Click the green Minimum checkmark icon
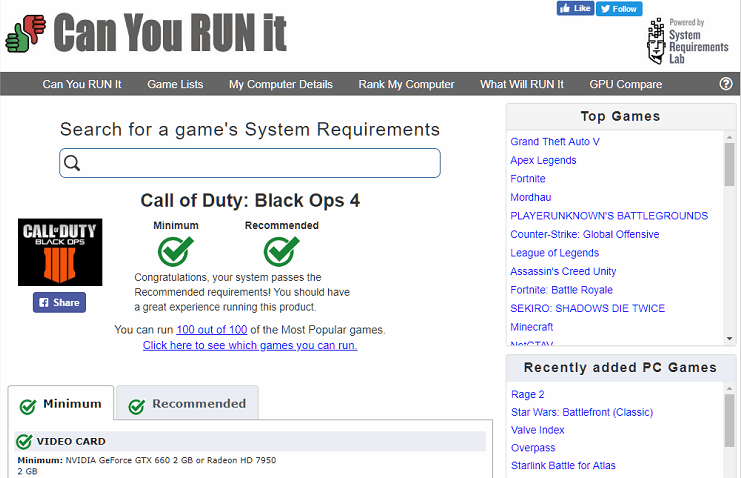The image size is (741, 478). (x=175, y=250)
